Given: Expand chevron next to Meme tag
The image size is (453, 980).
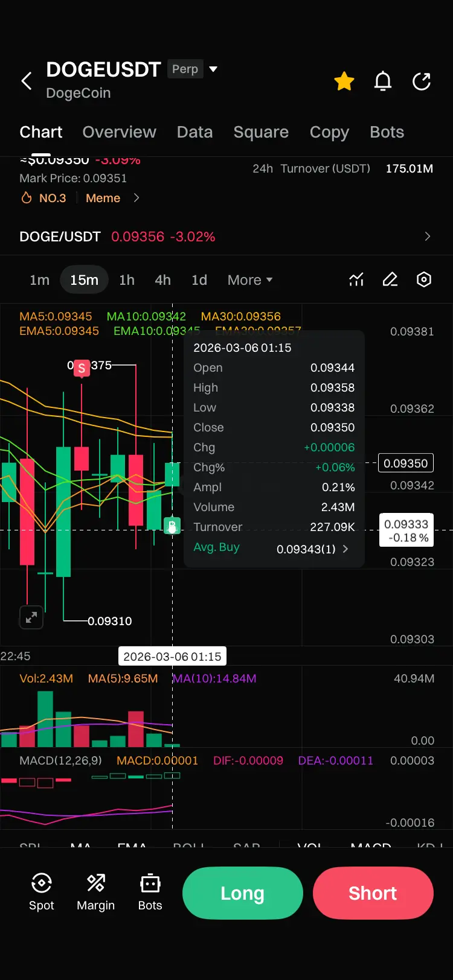Looking at the screenshot, I should coord(137,198).
